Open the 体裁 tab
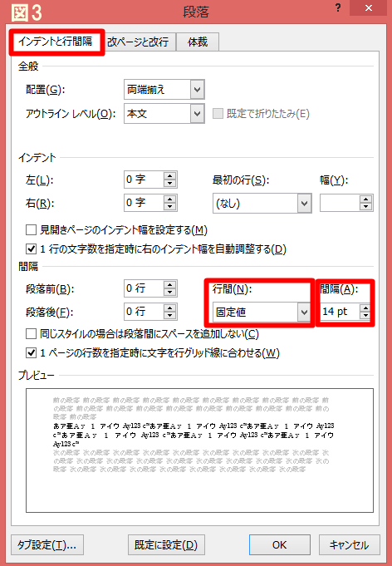 198,42
